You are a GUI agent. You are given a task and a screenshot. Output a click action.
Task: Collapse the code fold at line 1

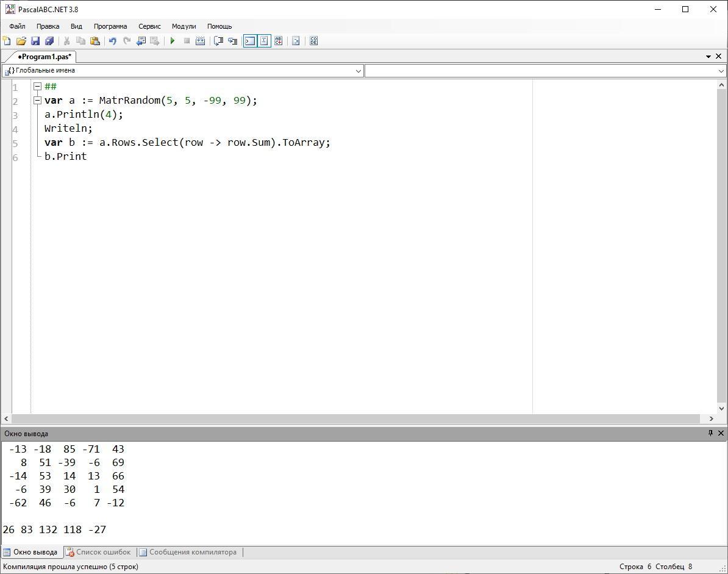(x=38, y=87)
